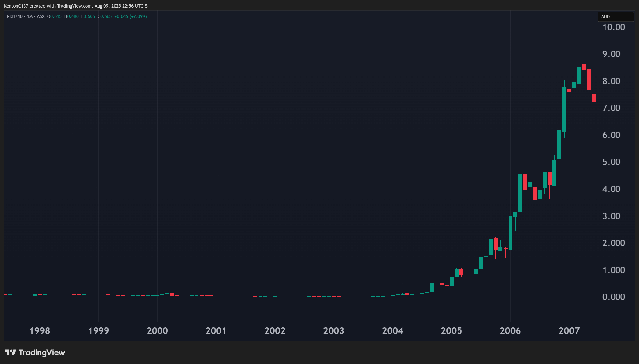Image resolution: width=639 pixels, height=364 pixels.
Task: Click the +0.045 change amount to toggle display
Action: tap(121, 16)
